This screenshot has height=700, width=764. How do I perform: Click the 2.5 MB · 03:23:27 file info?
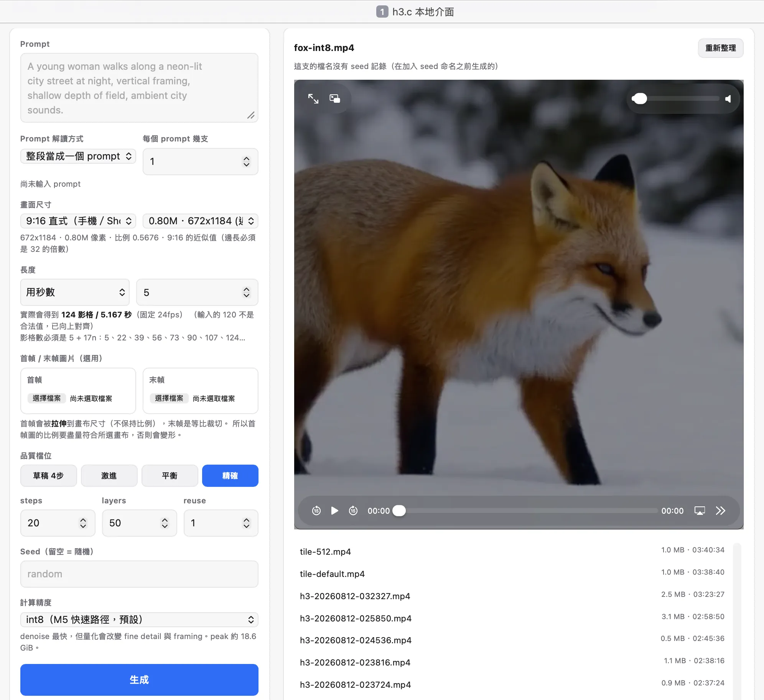click(693, 594)
